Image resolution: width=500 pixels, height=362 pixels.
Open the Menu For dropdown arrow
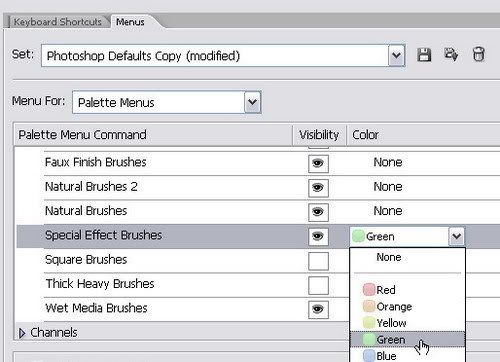tap(252, 102)
